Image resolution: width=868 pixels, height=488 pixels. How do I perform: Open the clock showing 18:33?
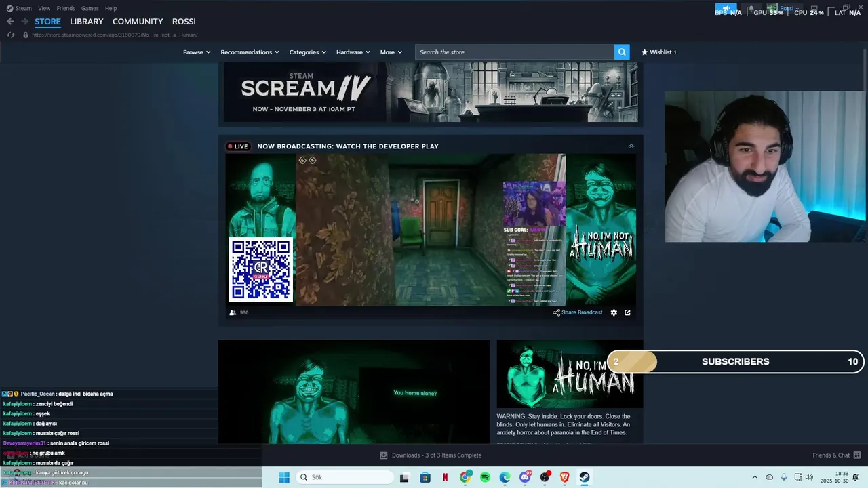(x=833, y=477)
